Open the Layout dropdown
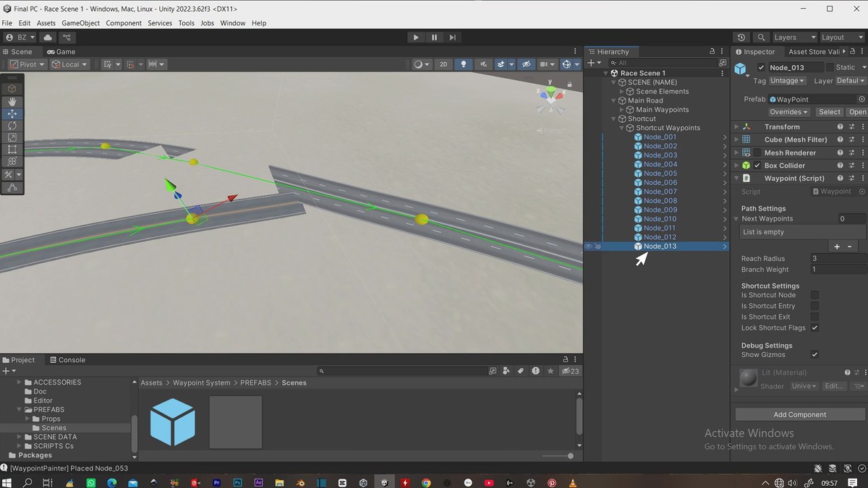Viewport: 868px width, 488px height. coord(841,38)
